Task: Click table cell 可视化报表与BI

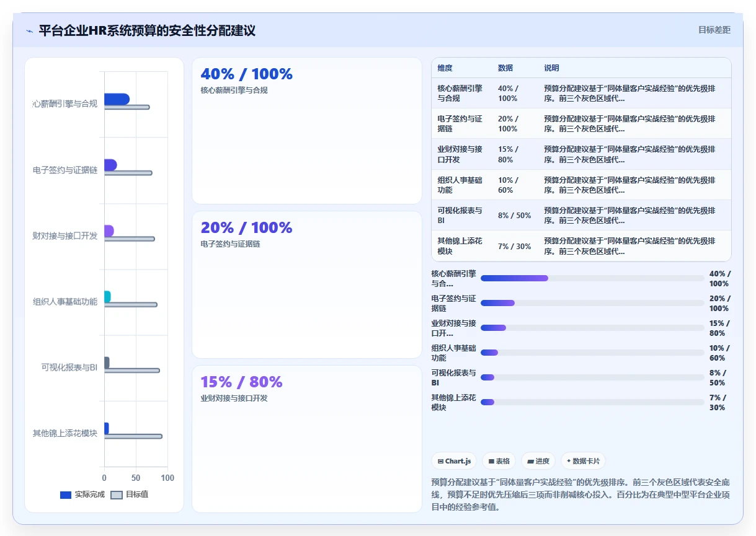Action: (x=460, y=216)
